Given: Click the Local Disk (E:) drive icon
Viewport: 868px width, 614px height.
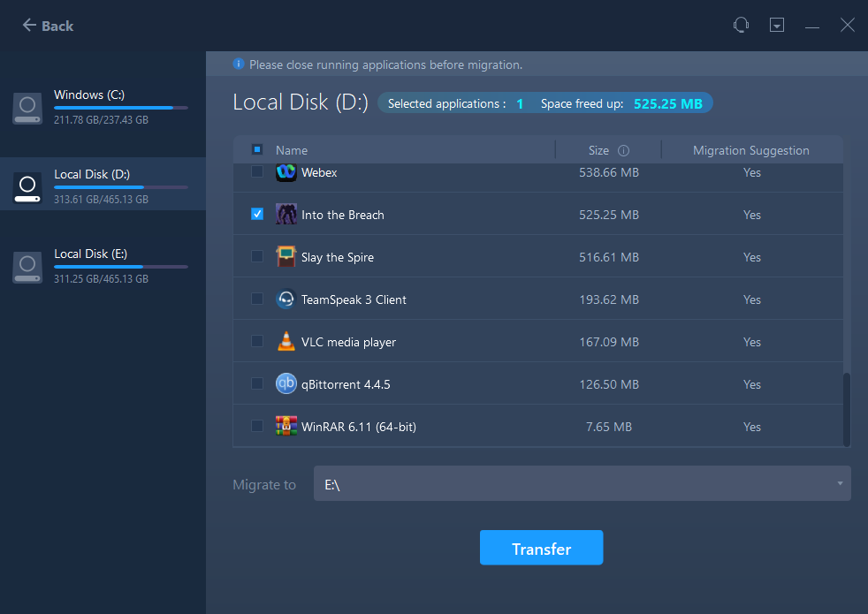Looking at the screenshot, I should 27,268.
